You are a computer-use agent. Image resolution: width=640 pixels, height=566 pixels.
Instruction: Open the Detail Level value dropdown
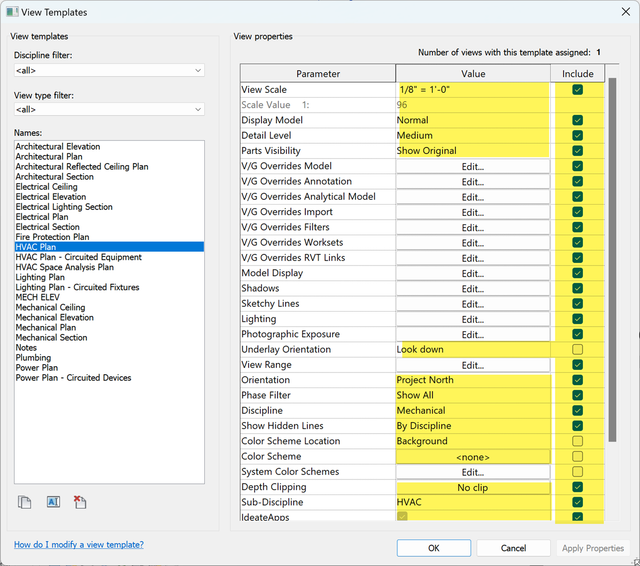(472, 136)
